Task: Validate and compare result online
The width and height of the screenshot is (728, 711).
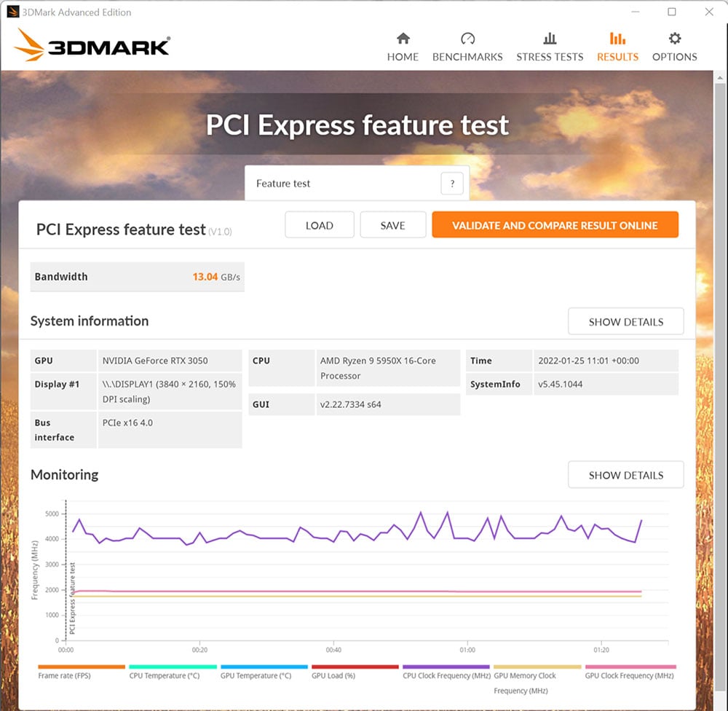Action: click(555, 225)
